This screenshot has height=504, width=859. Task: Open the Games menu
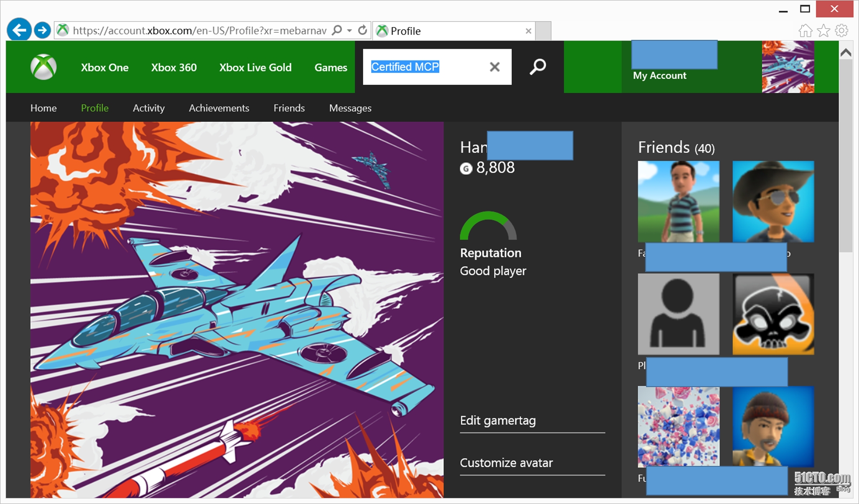(x=331, y=68)
